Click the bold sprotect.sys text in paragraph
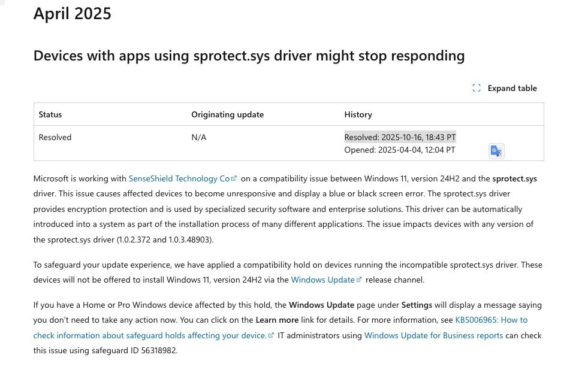Viewport: 588px width, 367px height. click(514, 178)
